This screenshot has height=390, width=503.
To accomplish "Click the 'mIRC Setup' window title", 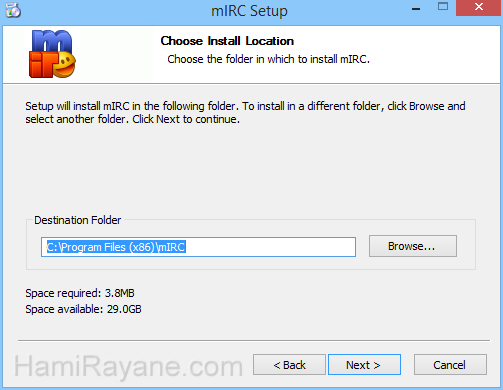I will (x=249, y=11).
